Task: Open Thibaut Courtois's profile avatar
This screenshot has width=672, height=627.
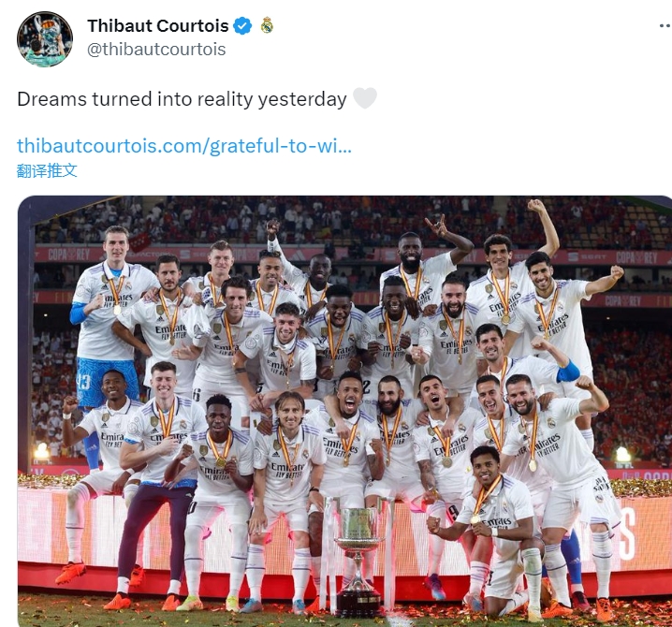Action: pos(45,38)
